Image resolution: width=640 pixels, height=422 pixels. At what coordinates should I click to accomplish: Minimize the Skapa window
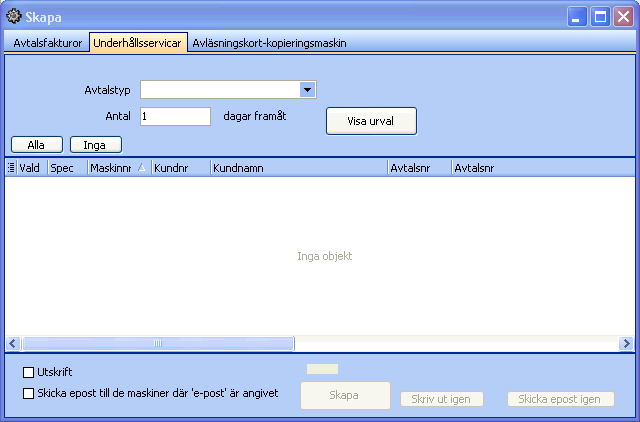[x=578, y=16]
